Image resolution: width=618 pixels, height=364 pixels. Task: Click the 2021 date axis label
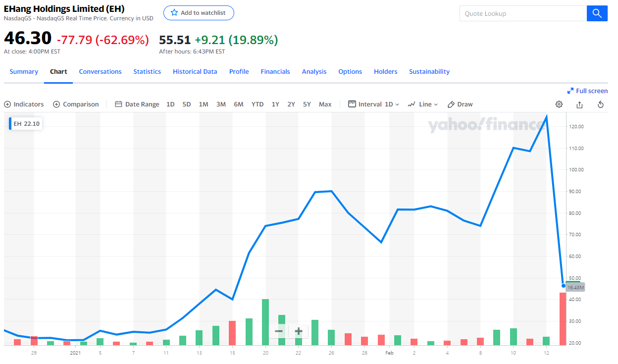75,353
